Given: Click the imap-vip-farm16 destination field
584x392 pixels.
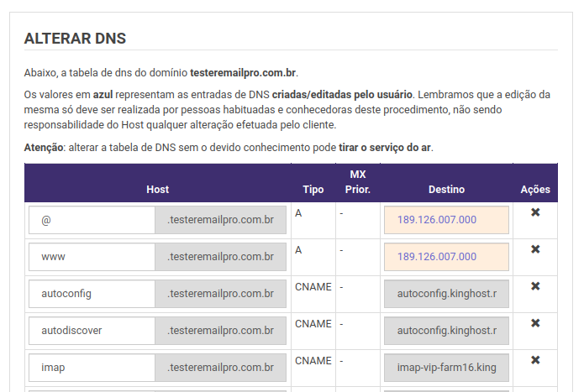Looking at the screenshot, I should 446,368.
